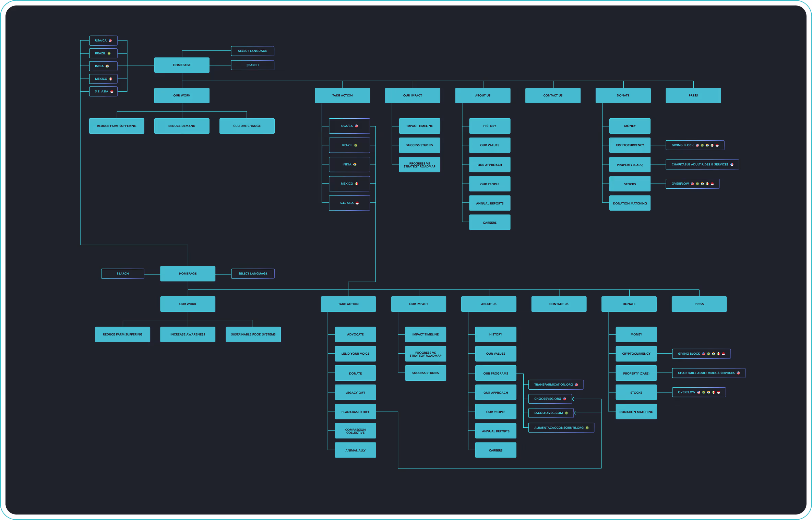Select Search box right of top Homepage
This screenshot has width=812, height=520.
(x=252, y=65)
